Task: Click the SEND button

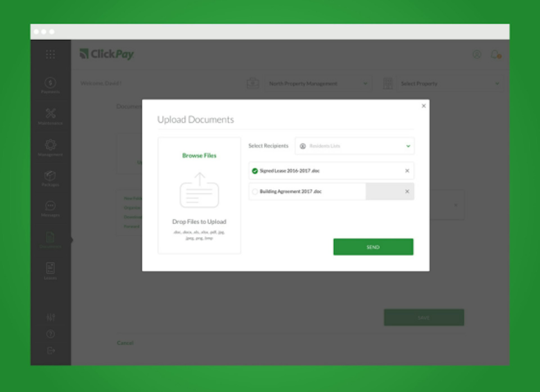Action: click(x=373, y=247)
